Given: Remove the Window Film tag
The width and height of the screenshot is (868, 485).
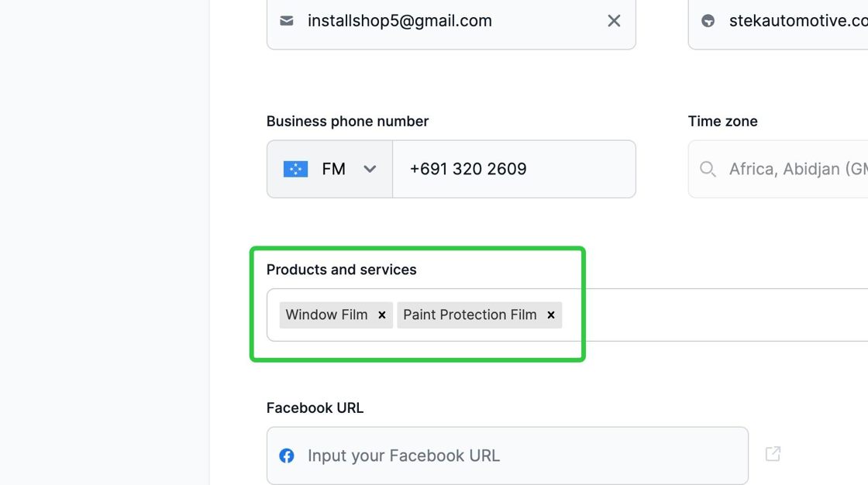Looking at the screenshot, I should [x=382, y=315].
